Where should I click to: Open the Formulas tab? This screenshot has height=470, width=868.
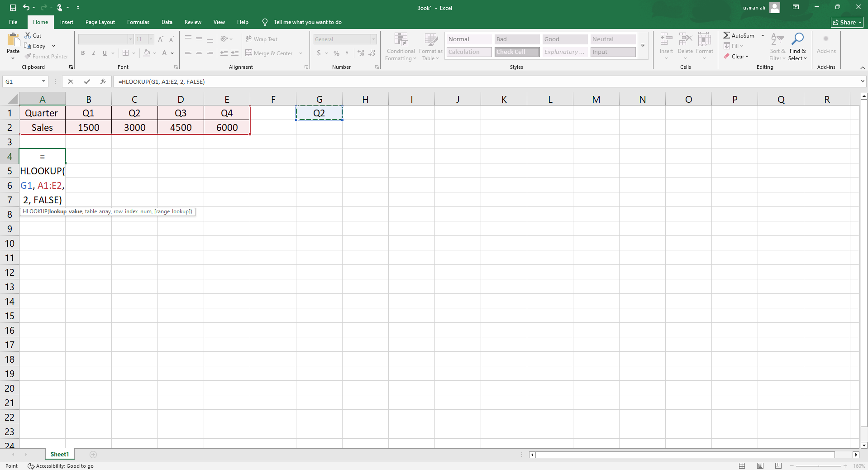point(138,22)
